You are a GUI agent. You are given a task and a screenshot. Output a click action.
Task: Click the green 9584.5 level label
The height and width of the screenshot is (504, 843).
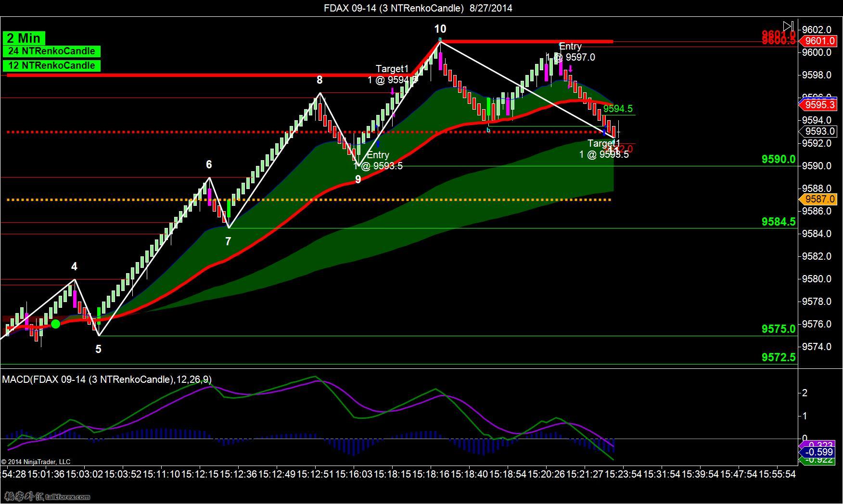point(779,222)
